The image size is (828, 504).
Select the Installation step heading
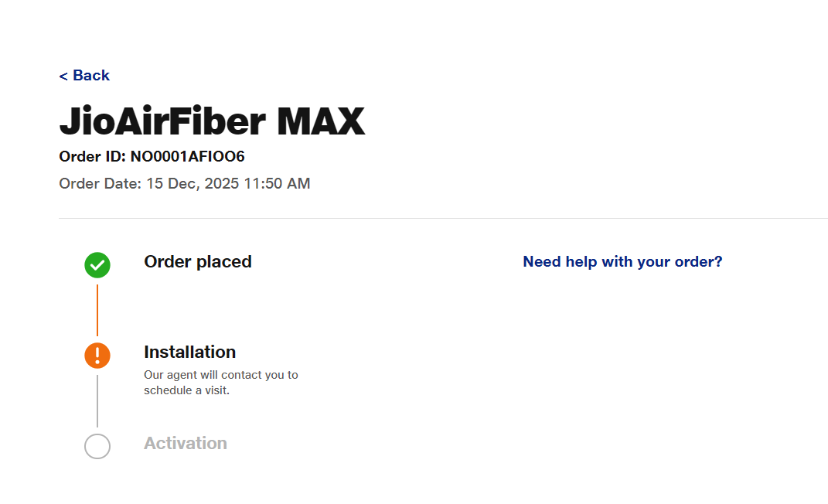click(x=189, y=352)
